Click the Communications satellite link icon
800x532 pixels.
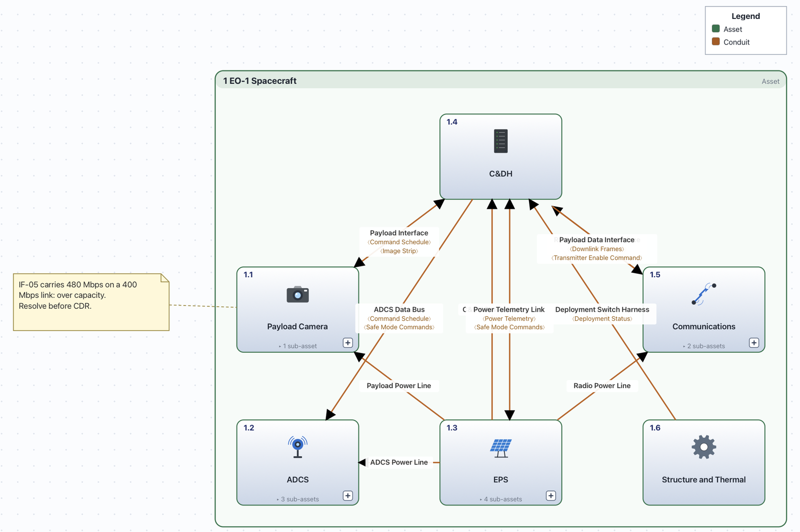click(x=703, y=294)
